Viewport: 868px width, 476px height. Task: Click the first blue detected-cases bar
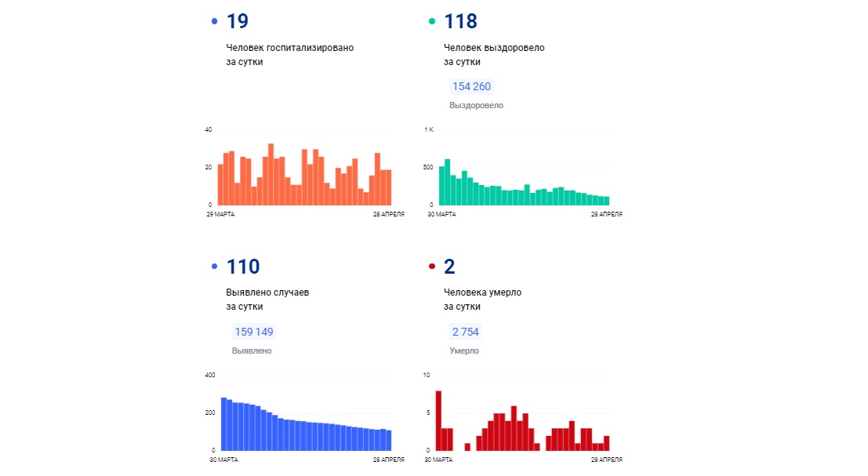pyautogui.click(x=223, y=424)
